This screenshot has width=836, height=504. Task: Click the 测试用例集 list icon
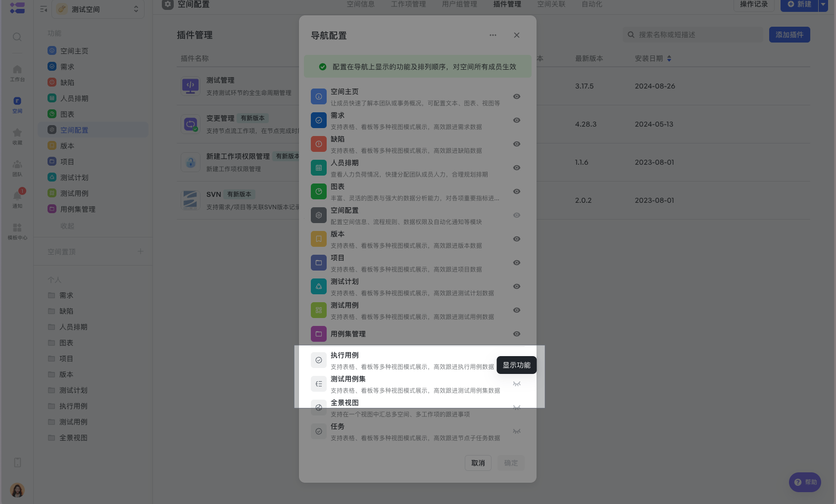[318, 384]
